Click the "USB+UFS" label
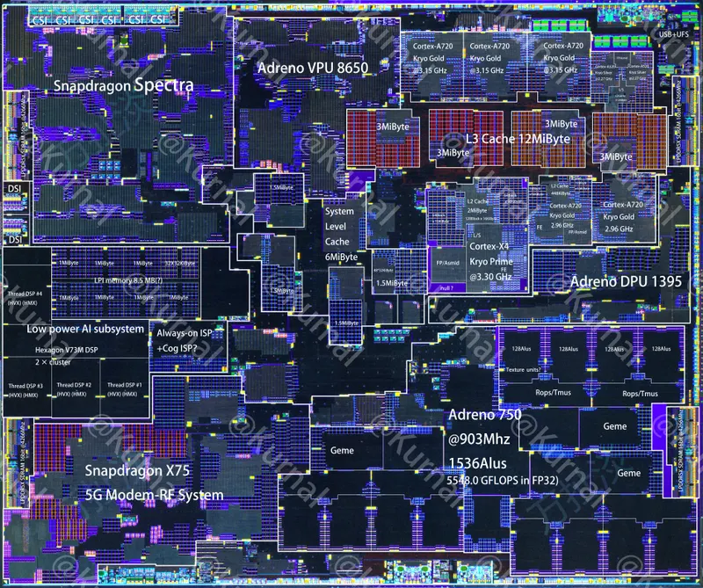 [674, 34]
